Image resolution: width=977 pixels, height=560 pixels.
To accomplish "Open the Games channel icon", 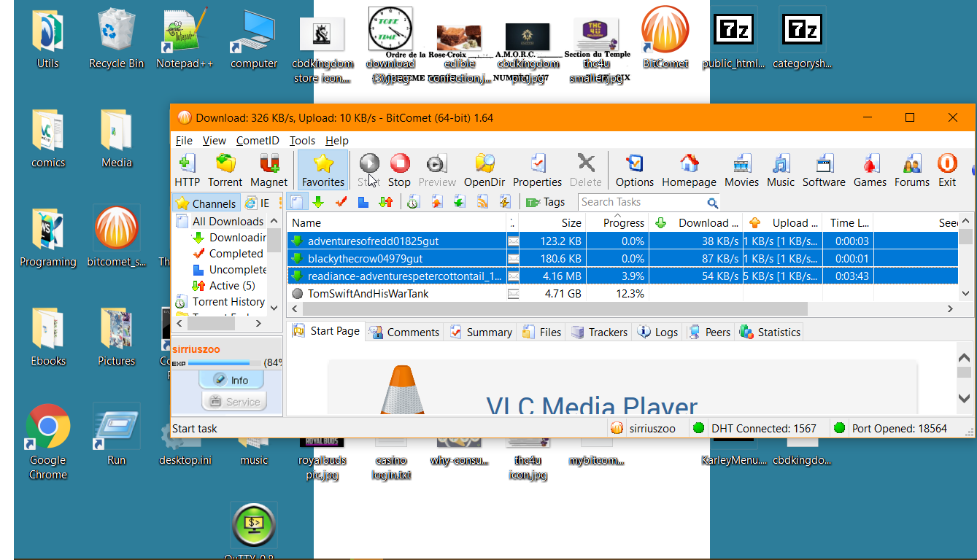I will pos(870,170).
